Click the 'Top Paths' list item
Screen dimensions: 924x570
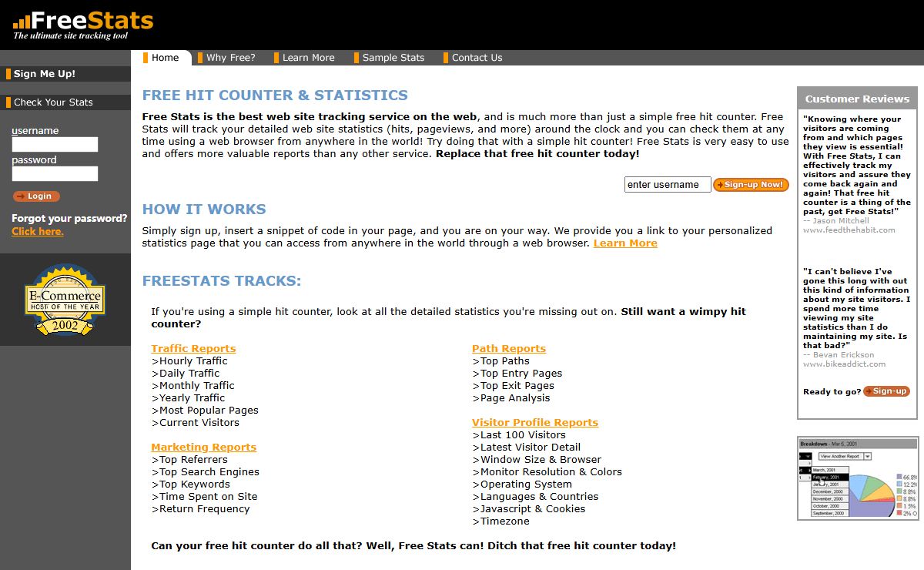tap(501, 361)
